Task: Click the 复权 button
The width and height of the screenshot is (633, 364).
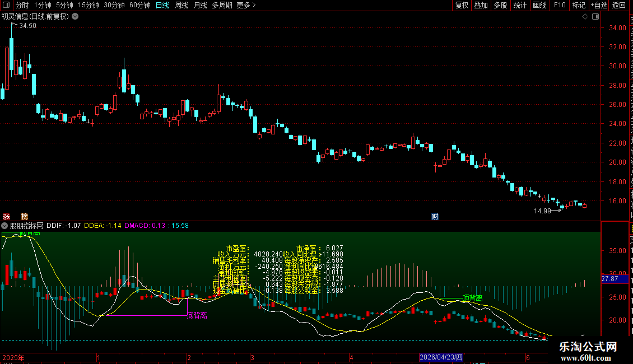Action: pyautogui.click(x=462, y=5)
